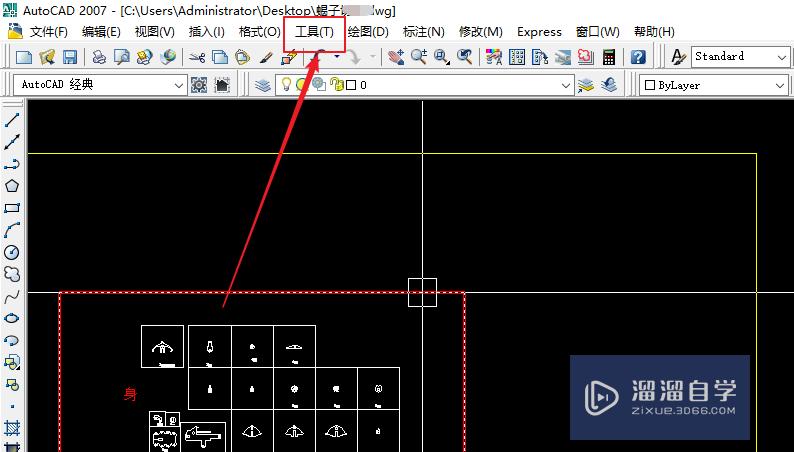The image size is (794, 452).
Task: Select the Make Block tool
Action: click(12, 384)
